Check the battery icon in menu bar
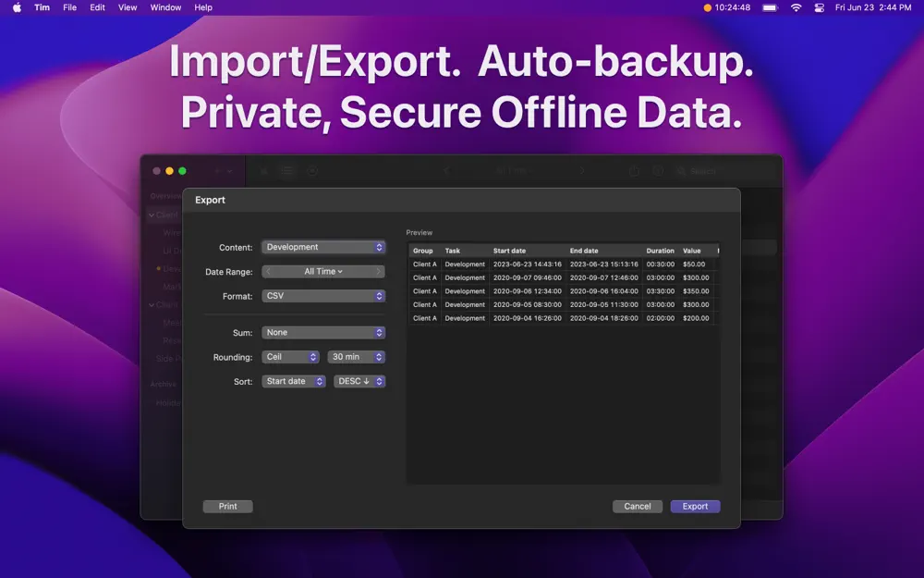924x578 pixels. click(770, 7)
